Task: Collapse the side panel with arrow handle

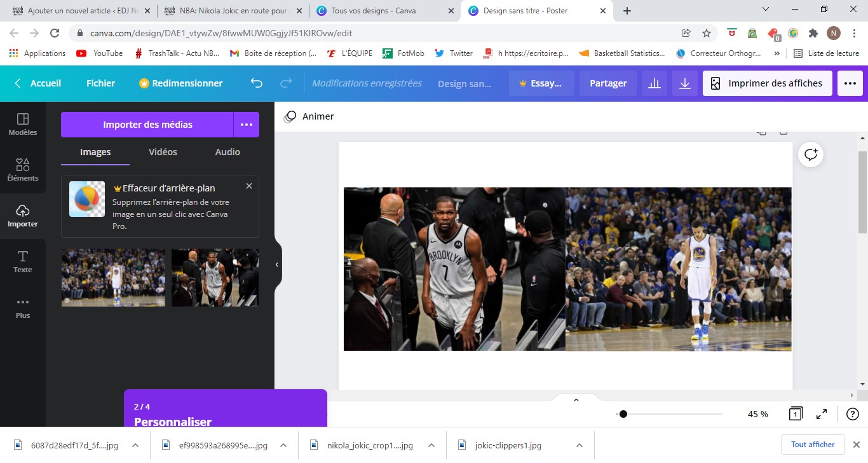Action: click(277, 265)
